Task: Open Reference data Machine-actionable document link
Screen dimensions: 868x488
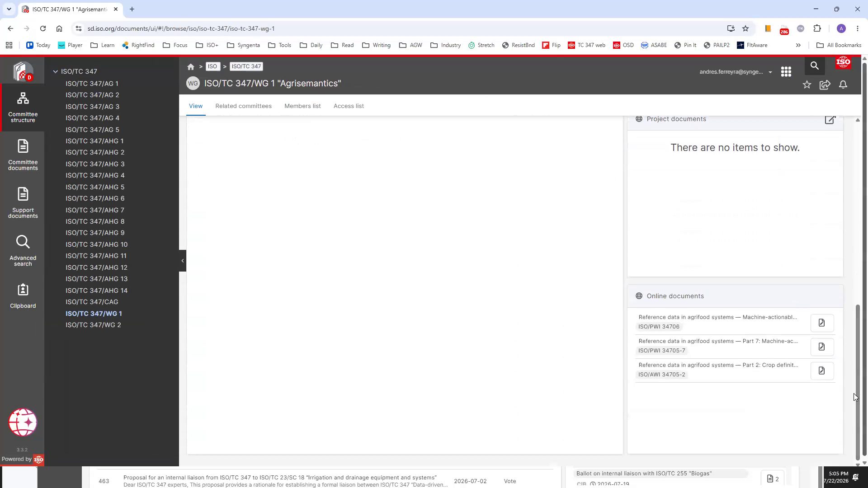Action: (717, 317)
